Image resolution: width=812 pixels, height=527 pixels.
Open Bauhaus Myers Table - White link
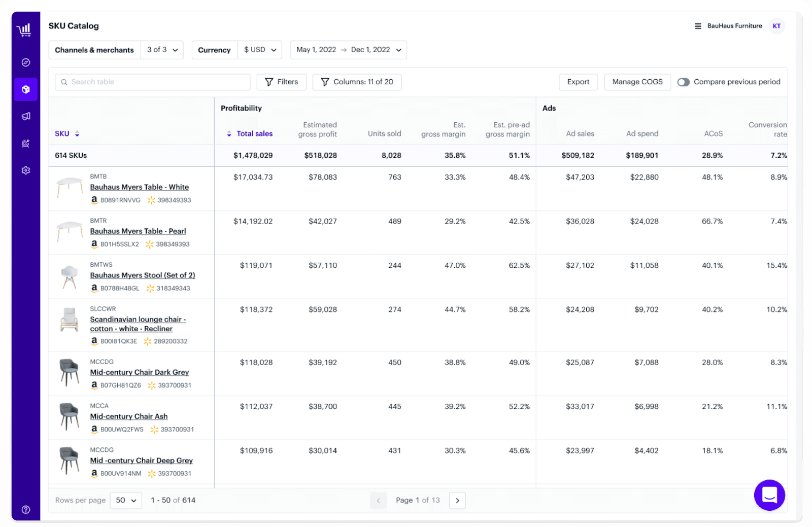[140, 187]
